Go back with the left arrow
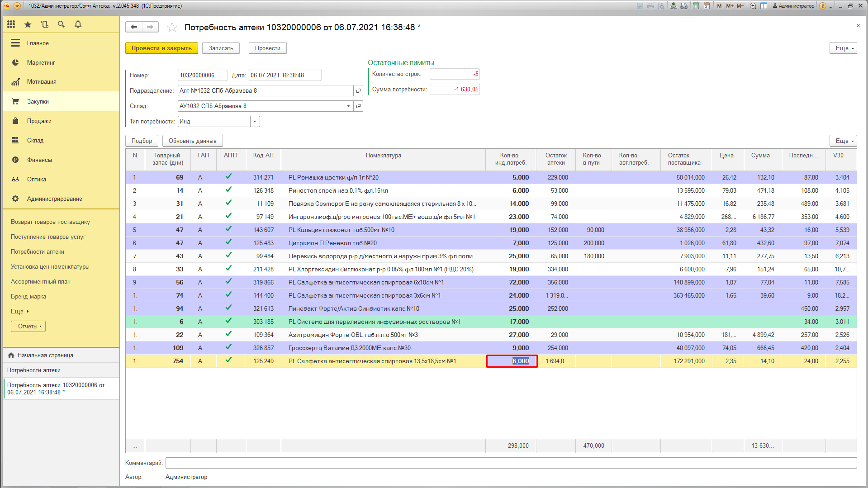Viewport: 868px width, 488px height. coord(134,27)
